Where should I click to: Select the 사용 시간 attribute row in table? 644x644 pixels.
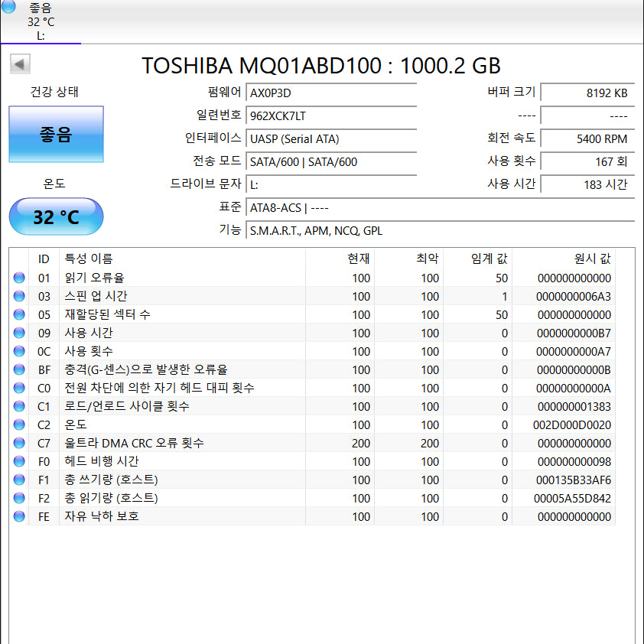[312, 333]
